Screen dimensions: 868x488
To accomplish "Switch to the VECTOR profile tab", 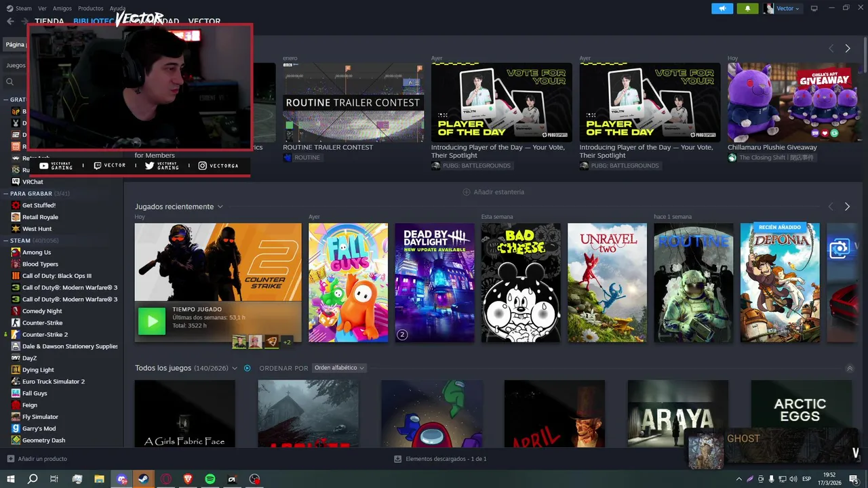I will [x=204, y=22].
